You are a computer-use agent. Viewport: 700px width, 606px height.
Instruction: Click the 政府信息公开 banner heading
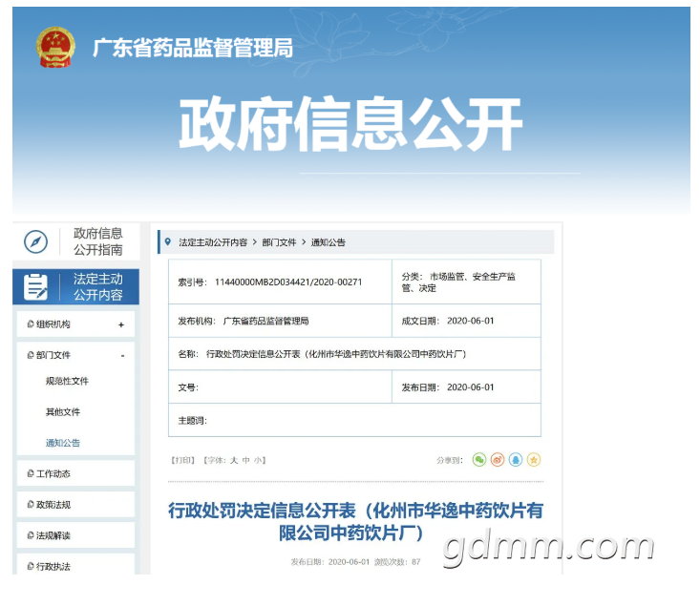tap(350, 124)
